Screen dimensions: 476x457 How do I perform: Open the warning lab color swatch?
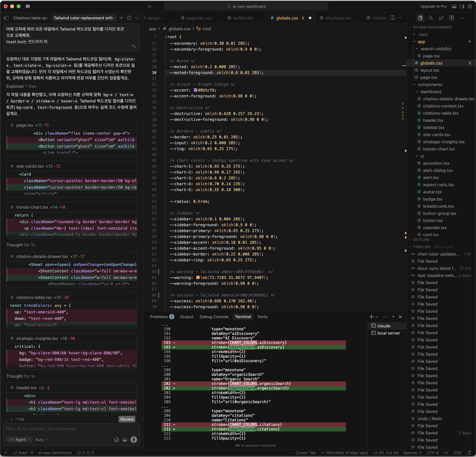[198, 277]
